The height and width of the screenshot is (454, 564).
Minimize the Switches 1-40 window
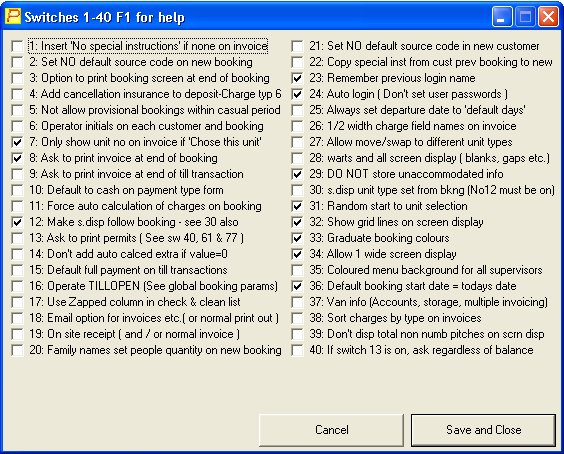pyautogui.click(x=502, y=17)
